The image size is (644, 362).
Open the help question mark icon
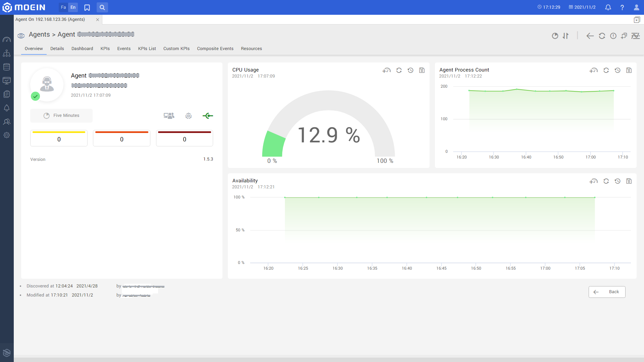622,7
